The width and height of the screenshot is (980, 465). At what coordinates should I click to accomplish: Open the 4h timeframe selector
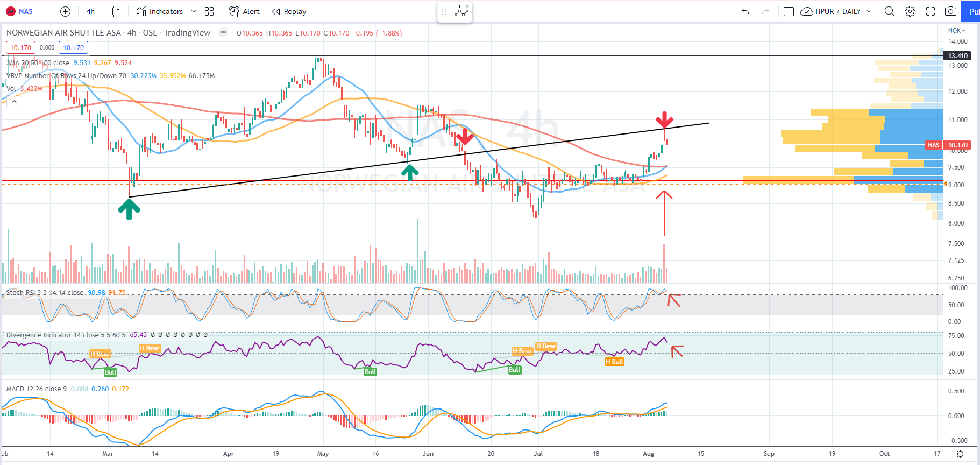(90, 11)
